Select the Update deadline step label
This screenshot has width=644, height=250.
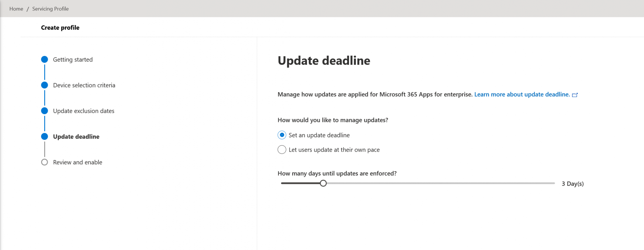point(76,136)
